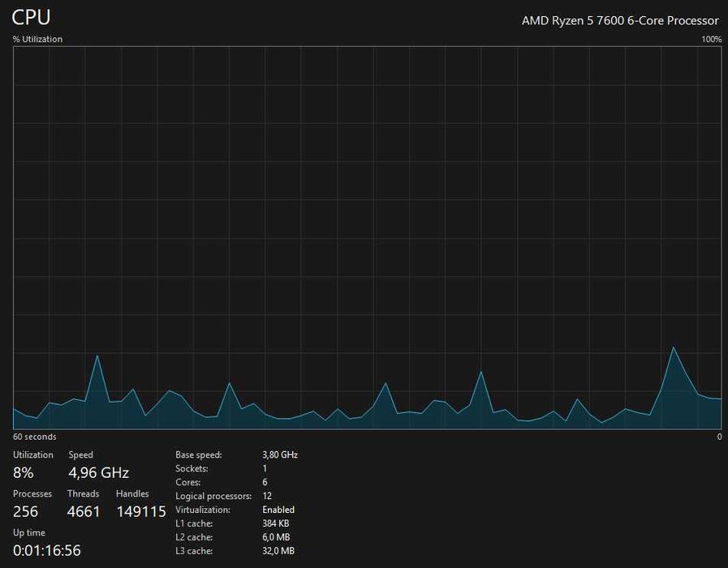This screenshot has width=728, height=568.
Task: Click the CPU heading title
Action: tap(31, 17)
